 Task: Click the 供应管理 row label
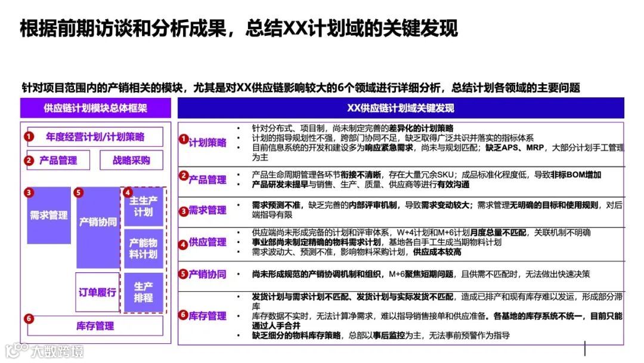pos(208,242)
